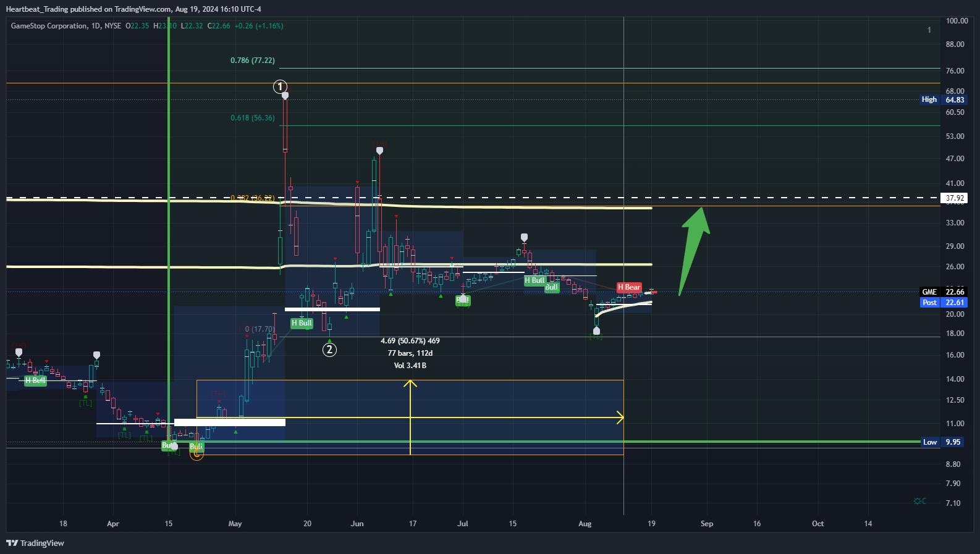Click the High 64.83 price label
This screenshot has width=980, height=554.
click(942, 99)
